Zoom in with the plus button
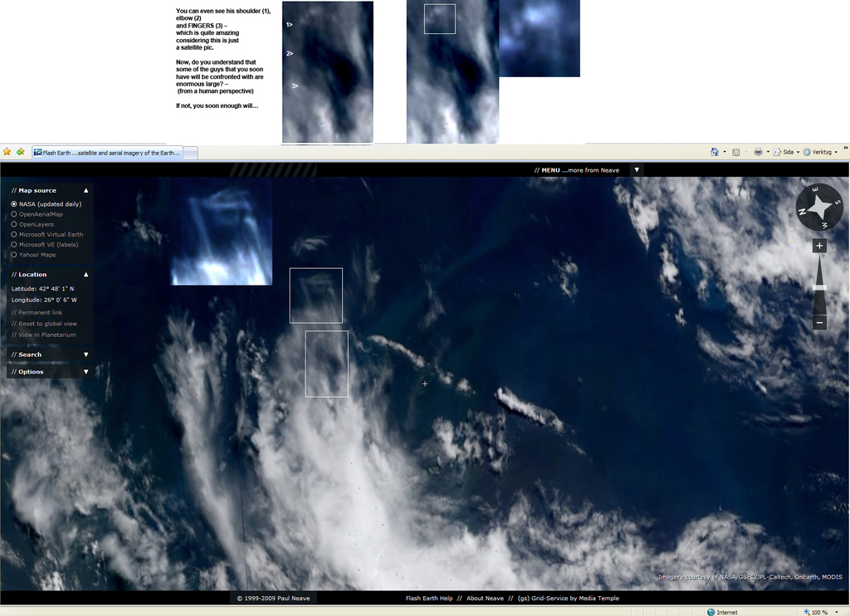This screenshot has height=616, width=850. pos(819,246)
